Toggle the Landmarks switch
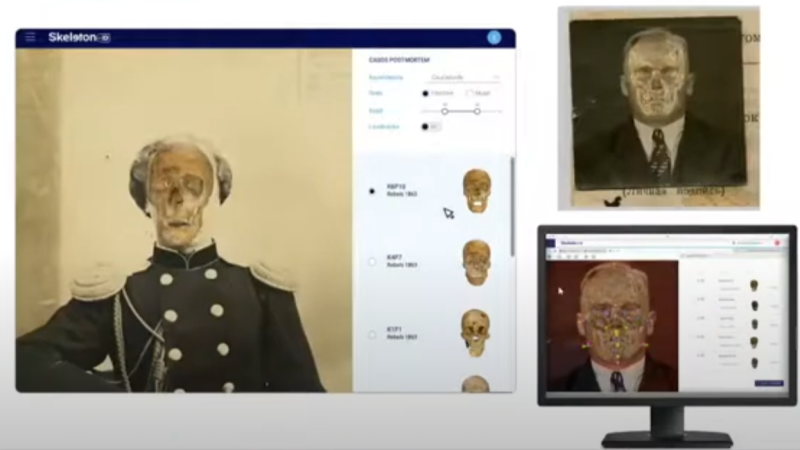Viewport: 800px width, 450px height. tap(431, 127)
